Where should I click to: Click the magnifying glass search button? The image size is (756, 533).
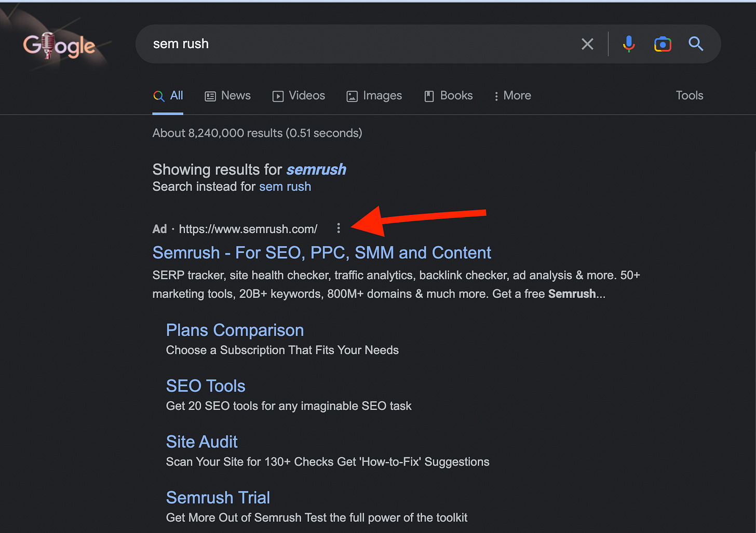(x=696, y=44)
